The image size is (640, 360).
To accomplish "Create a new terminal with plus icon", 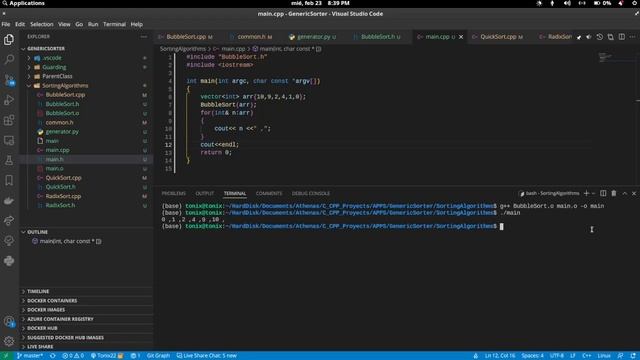I will [x=586, y=193].
